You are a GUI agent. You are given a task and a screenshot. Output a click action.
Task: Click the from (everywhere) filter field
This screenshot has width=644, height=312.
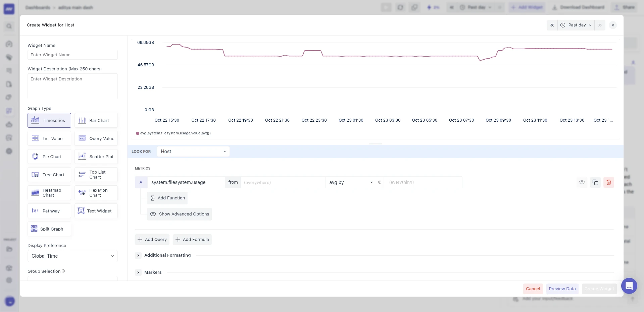point(283,182)
